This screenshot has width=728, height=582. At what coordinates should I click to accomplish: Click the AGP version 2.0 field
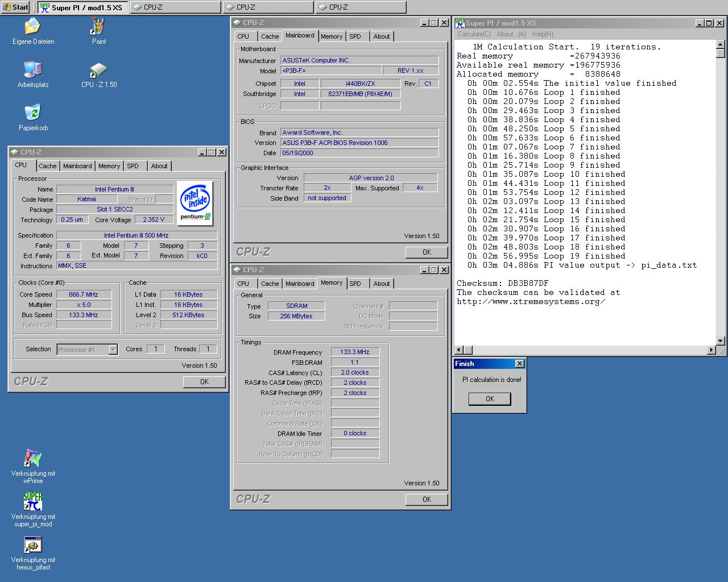(x=371, y=178)
